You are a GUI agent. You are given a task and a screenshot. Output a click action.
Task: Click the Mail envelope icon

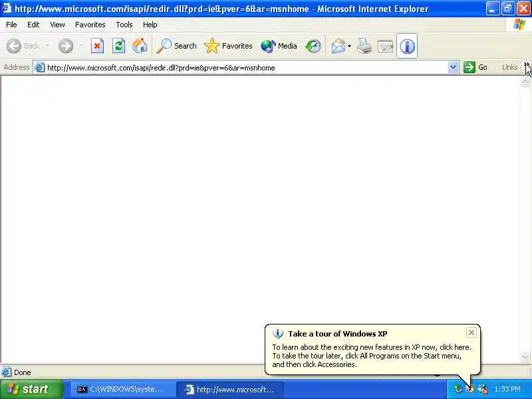(x=338, y=46)
